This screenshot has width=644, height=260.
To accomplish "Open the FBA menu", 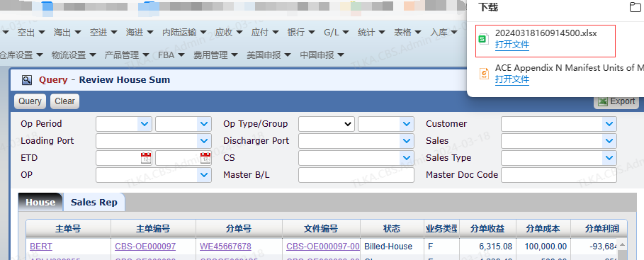I will 171,55.
